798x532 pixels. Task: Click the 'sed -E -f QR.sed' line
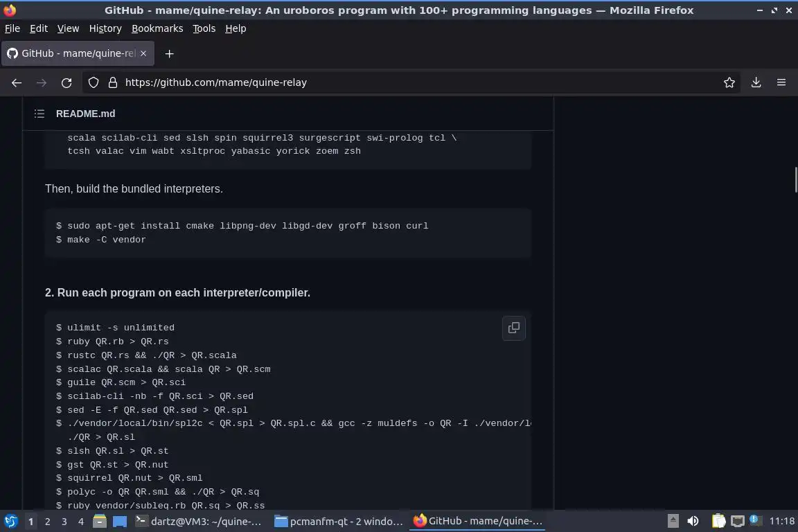point(152,409)
